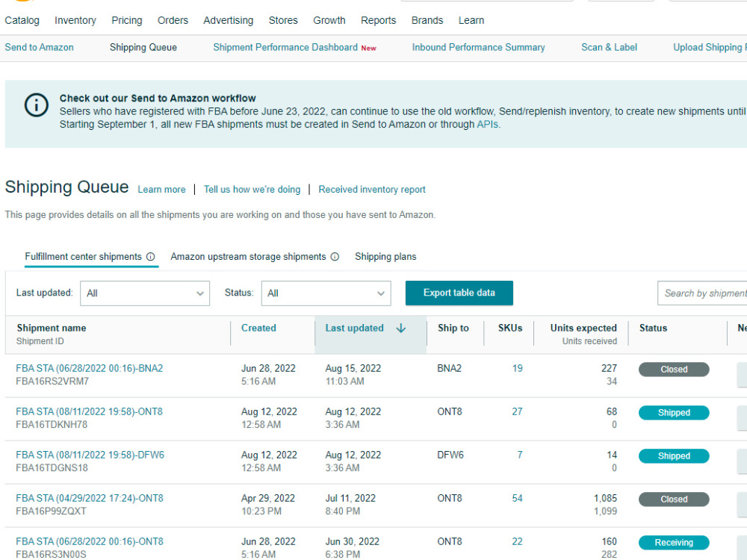Click SKU count 19 for BNA2 shipment
Screen dimensions: 747x560
pos(518,368)
